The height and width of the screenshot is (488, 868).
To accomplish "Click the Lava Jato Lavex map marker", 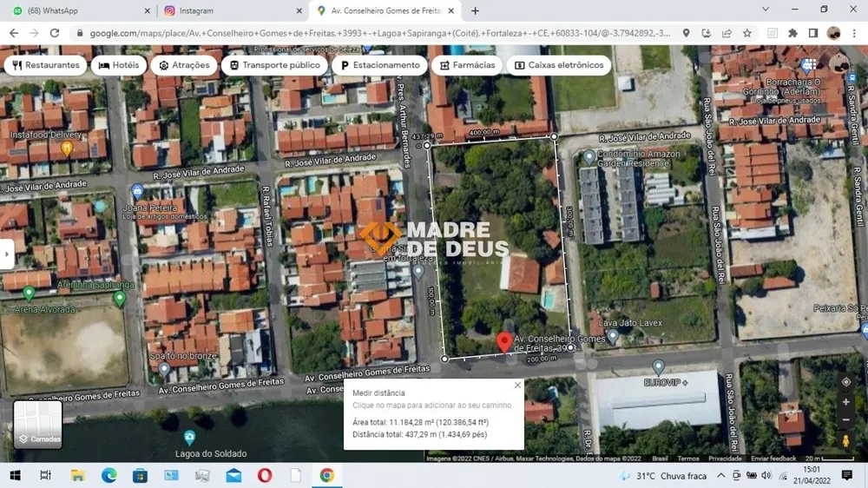I will pos(612,336).
